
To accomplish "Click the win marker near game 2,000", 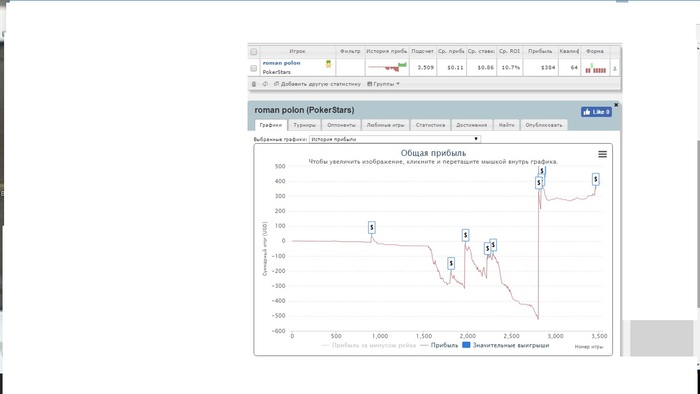I will [x=465, y=235].
